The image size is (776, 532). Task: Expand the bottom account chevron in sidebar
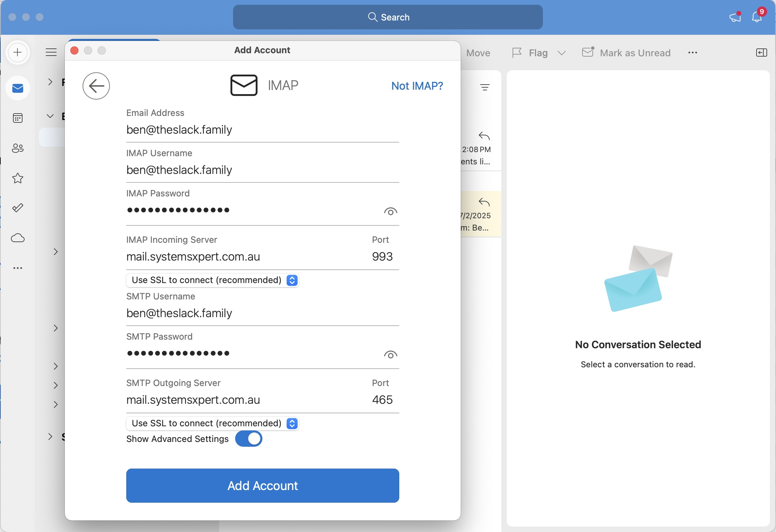50,437
